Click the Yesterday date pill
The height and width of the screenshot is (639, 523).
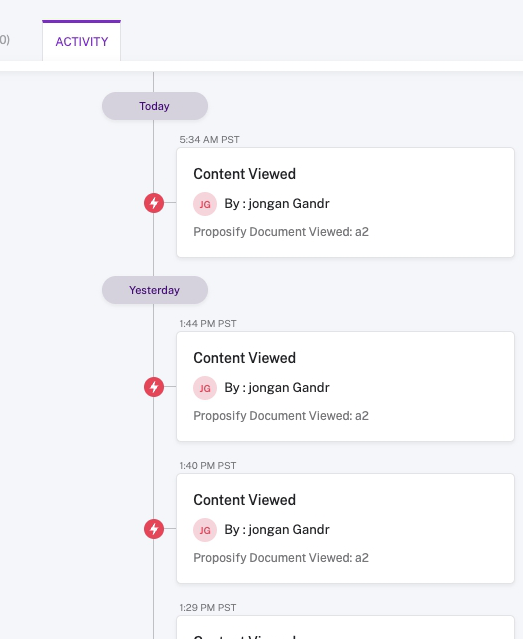[x=155, y=290]
